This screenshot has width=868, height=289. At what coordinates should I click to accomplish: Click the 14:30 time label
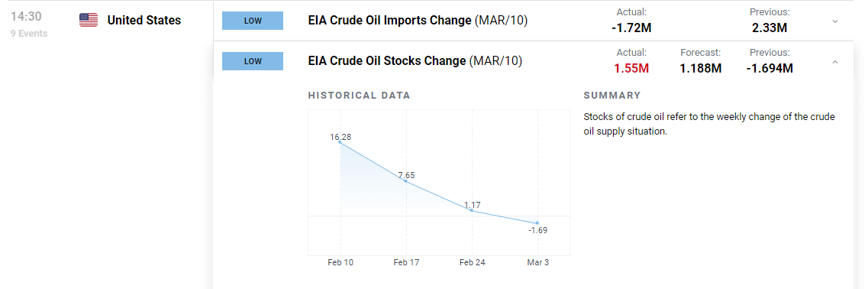(26, 17)
